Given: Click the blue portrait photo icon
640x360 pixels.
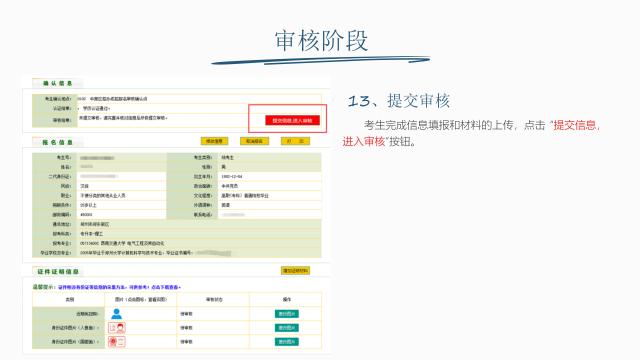Looking at the screenshot, I should [116, 313].
